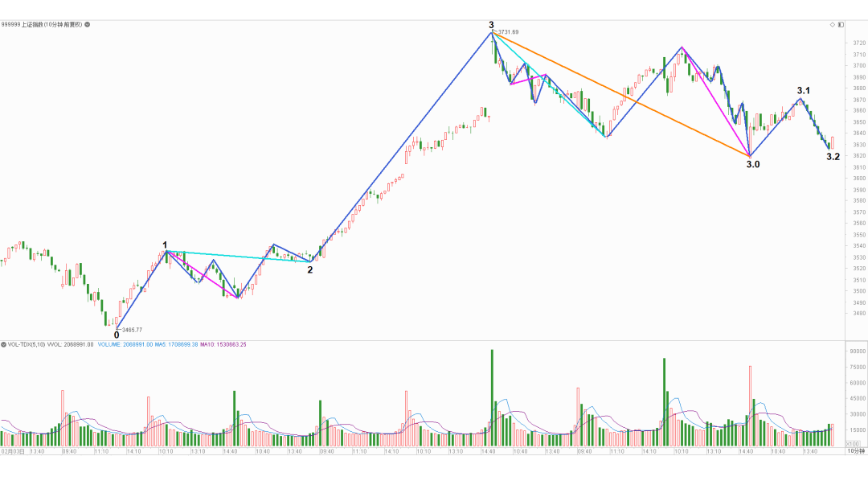Screen dimensions: 868x489
Task: Click the 3465.77 low price marker
Action: [131, 330]
